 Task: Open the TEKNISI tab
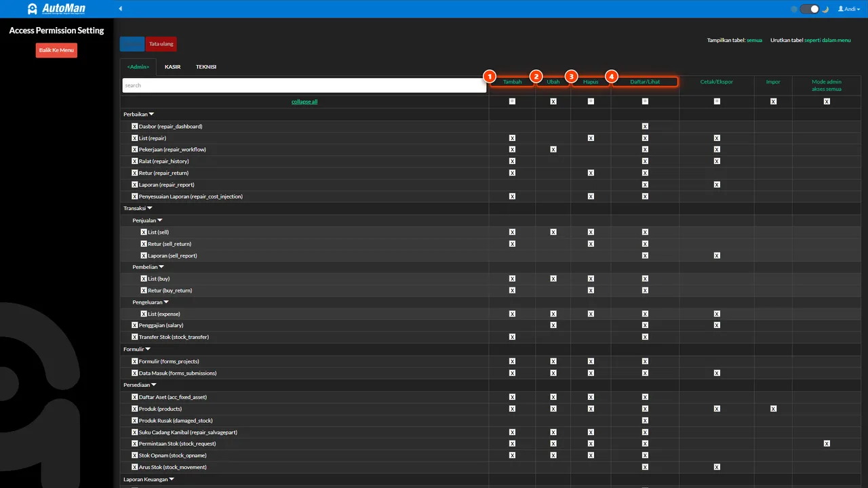coord(206,67)
